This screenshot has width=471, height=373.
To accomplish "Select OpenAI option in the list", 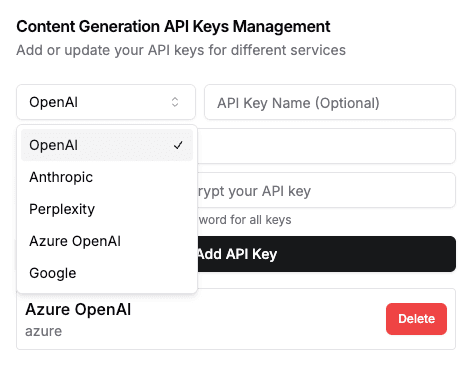I will pyautogui.click(x=107, y=145).
